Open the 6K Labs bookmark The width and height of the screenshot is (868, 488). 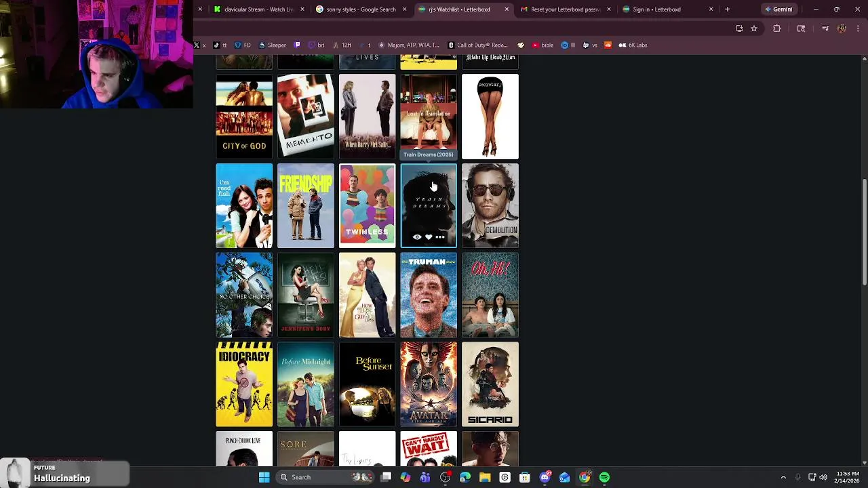click(x=633, y=45)
